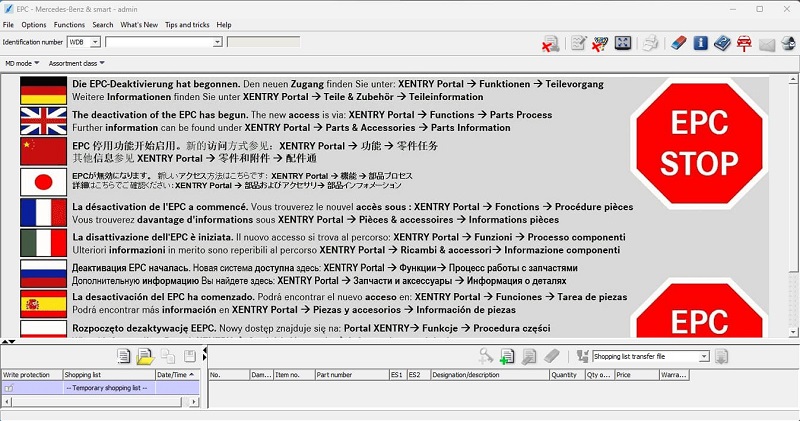800x421 pixels.
Task: Open the blue information icon
Action: [700, 43]
